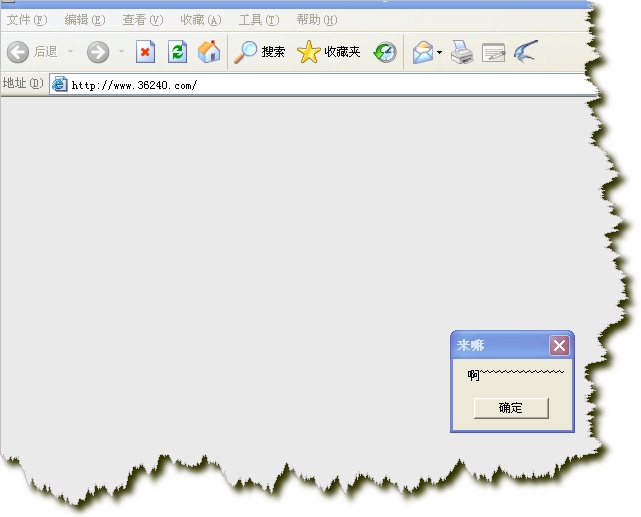Open the 编辑(E) menu
Screen dimensions: 641x517
(x=85, y=20)
